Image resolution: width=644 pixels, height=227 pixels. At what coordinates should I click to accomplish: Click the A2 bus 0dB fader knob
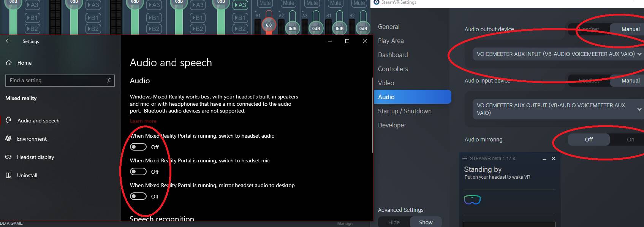coord(293,28)
